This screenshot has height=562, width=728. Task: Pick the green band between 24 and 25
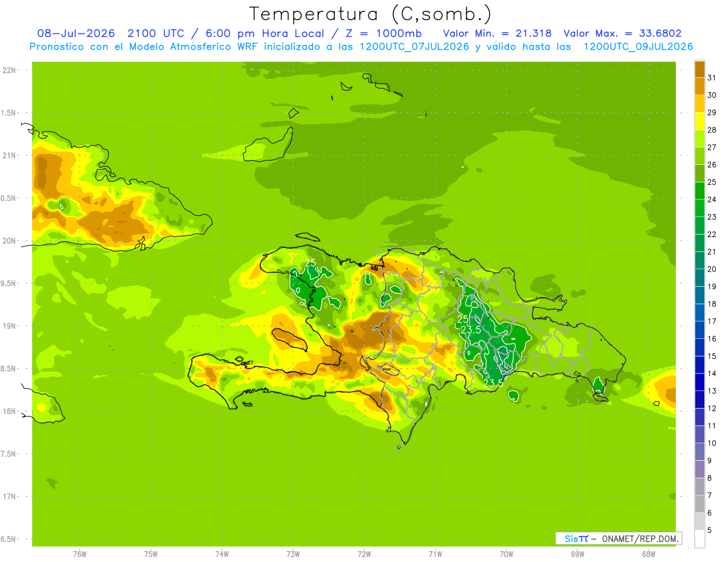click(x=699, y=191)
